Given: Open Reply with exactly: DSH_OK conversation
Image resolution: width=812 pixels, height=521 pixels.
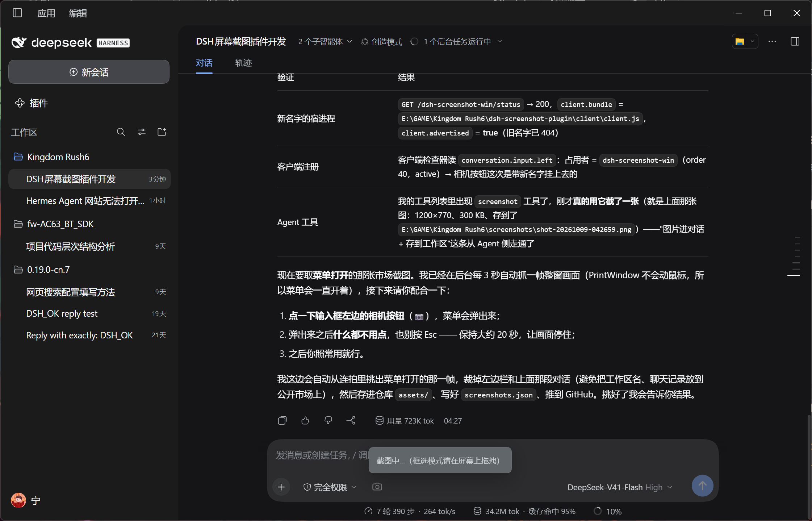Looking at the screenshot, I should 89,335.
